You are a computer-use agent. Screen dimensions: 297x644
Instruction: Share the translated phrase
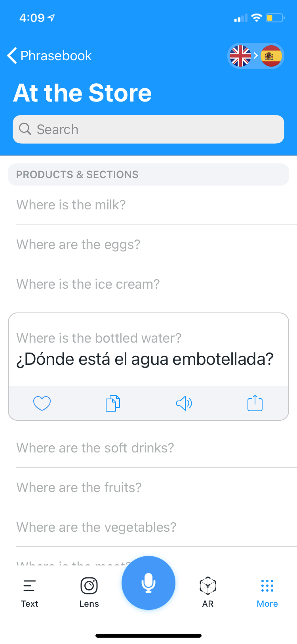coord(255,403)
